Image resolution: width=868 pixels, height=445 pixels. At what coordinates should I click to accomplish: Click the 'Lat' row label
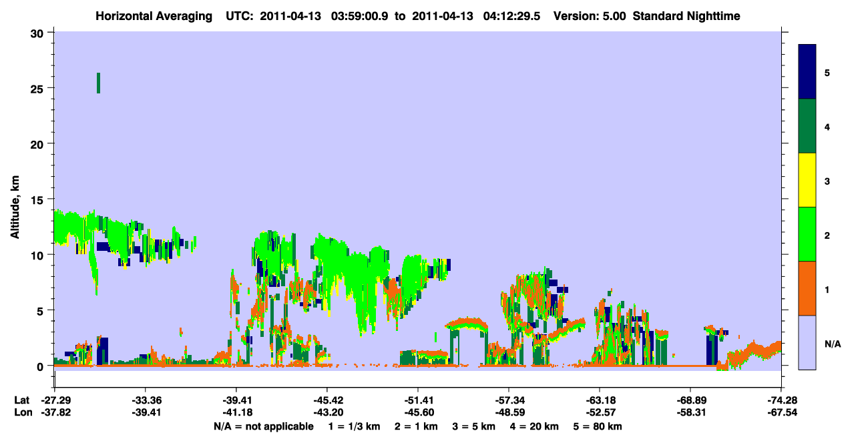pyautogui.click(x=21, y=400)
